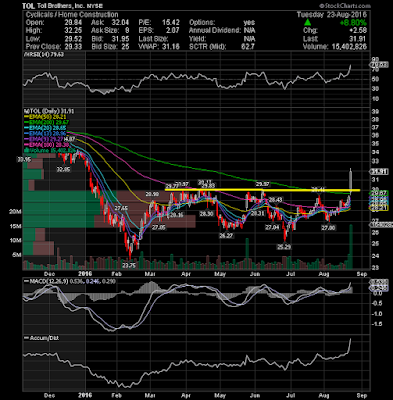
Task: Select the 26.27 low price label
Action: click(x=226, y=236)
